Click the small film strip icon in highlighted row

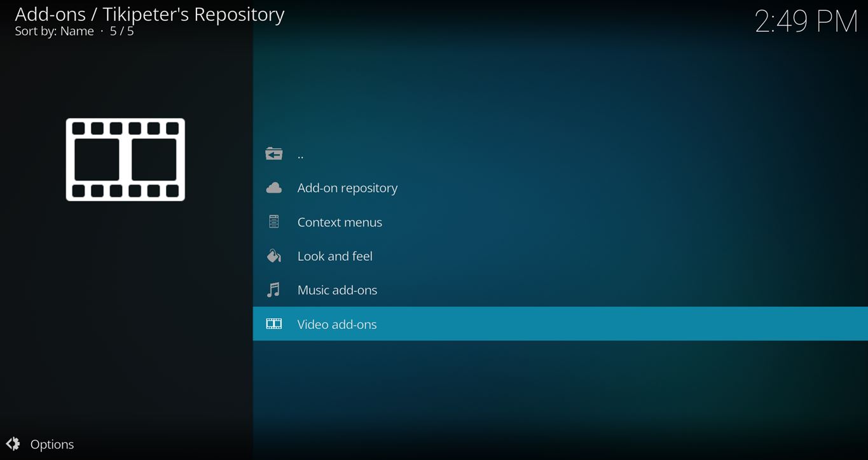tap(273, 324)
